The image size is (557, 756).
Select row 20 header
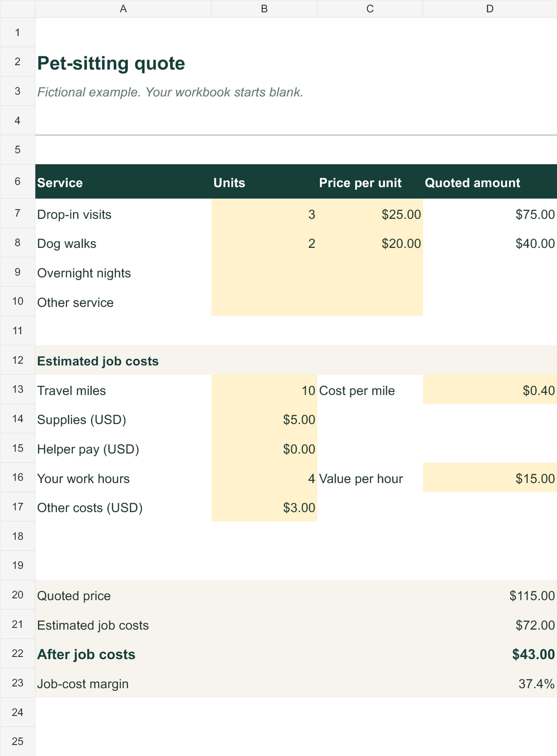17,595
